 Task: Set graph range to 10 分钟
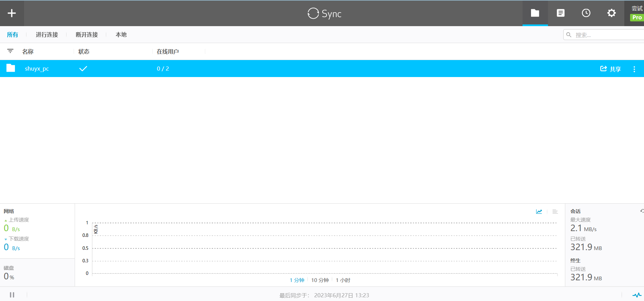[x=320, y=280]
